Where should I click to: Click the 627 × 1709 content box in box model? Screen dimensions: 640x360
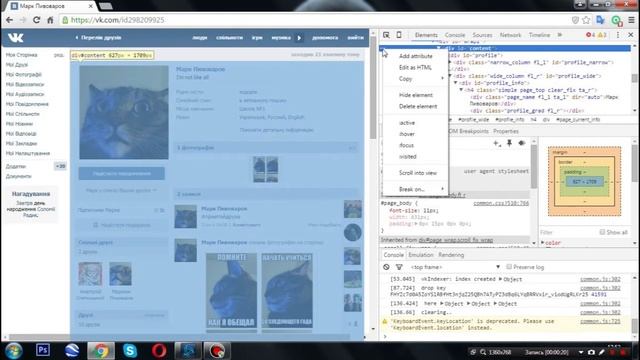584,182
